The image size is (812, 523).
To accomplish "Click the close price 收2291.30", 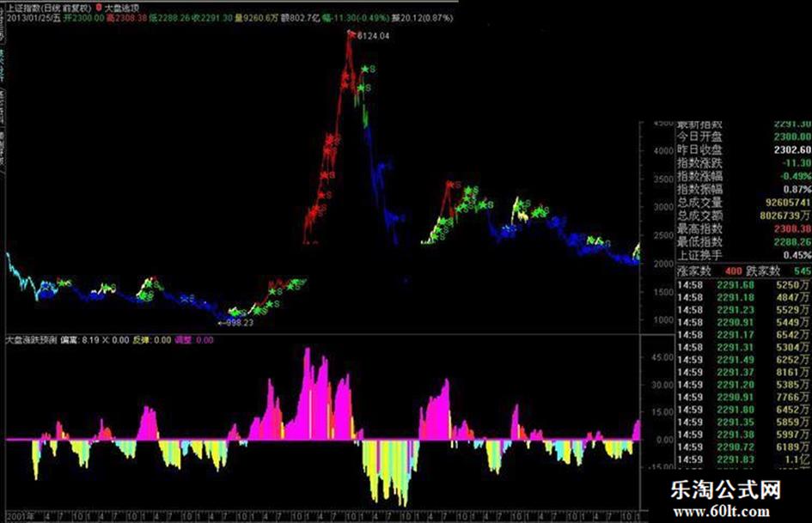I will (212, 18).
